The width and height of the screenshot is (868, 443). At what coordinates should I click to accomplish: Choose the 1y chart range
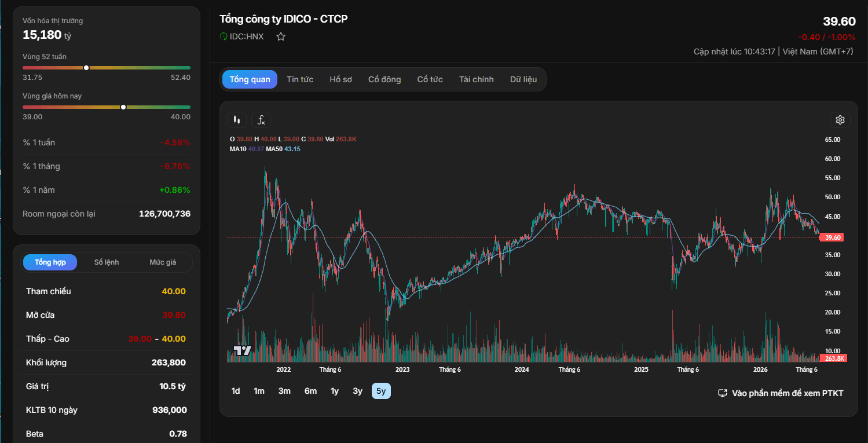pos(335,391)
